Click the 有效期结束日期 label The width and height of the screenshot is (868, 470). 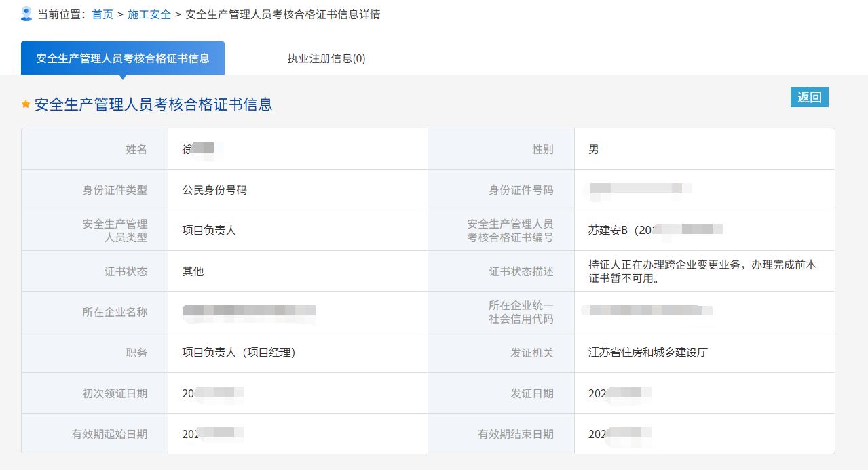coord(516,434)
